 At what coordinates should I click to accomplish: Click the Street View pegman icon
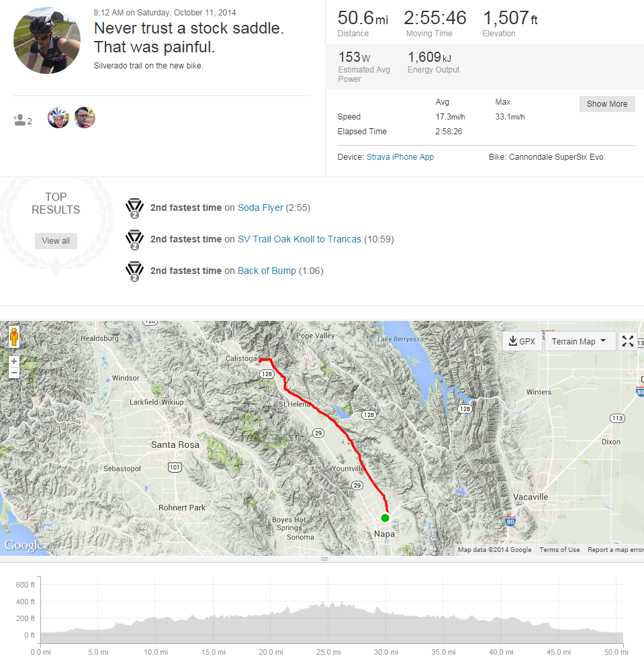pyautogui.click(x=14, y=338)
